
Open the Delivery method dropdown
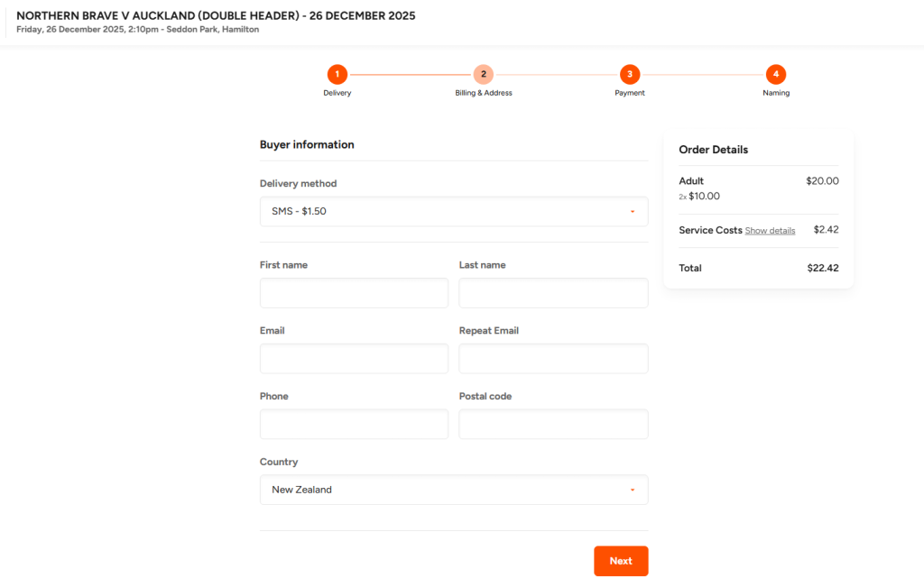pos(454,211)
